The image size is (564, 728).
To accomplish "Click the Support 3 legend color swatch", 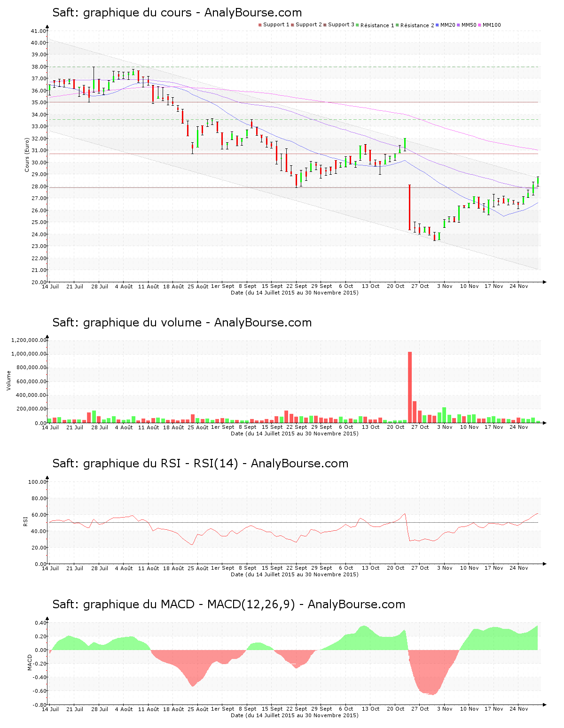I will point(325,25).
